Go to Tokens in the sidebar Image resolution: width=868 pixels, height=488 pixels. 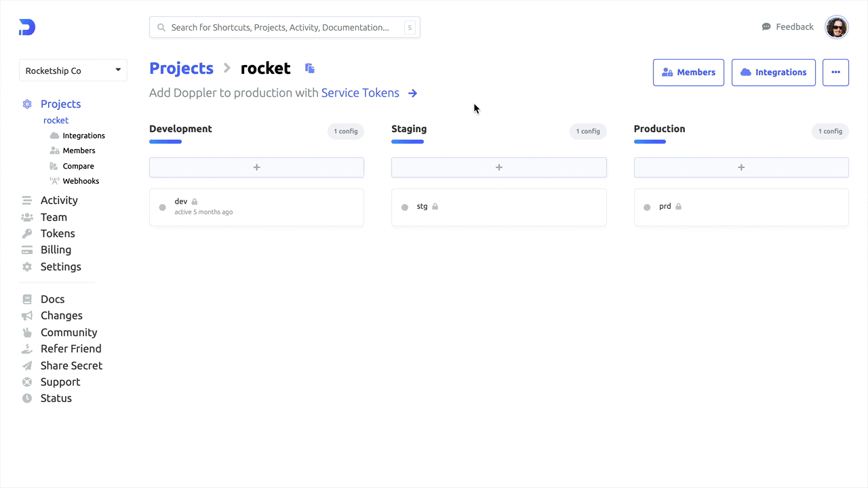[58, 233]
